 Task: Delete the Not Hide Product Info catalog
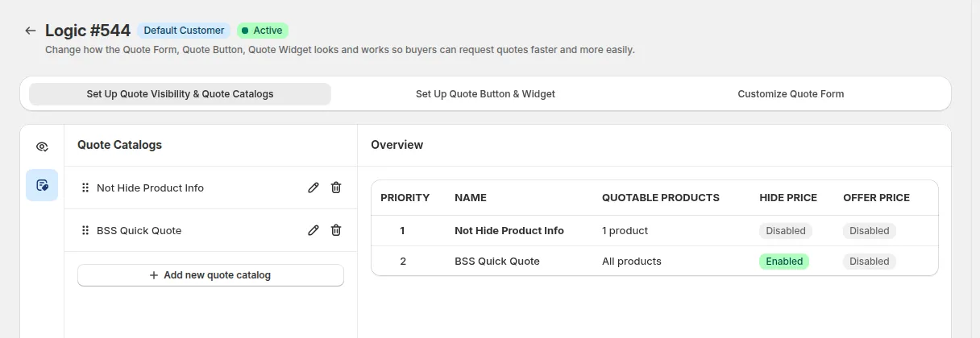point(336,188)
